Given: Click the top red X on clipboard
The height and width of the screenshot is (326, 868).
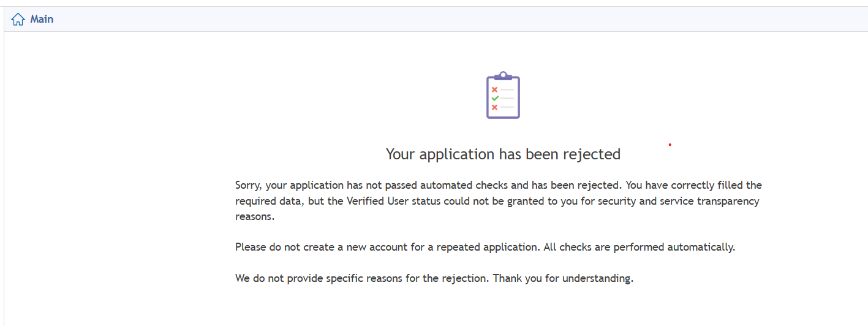Looking at the screenshot, I should (x=494, y=89).
